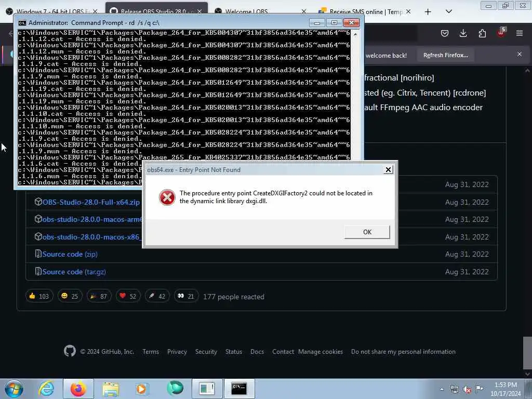Click Do not share my personal information
Image resolution: width=532 pixels, height=399 pixels.
tap(403, 352)
